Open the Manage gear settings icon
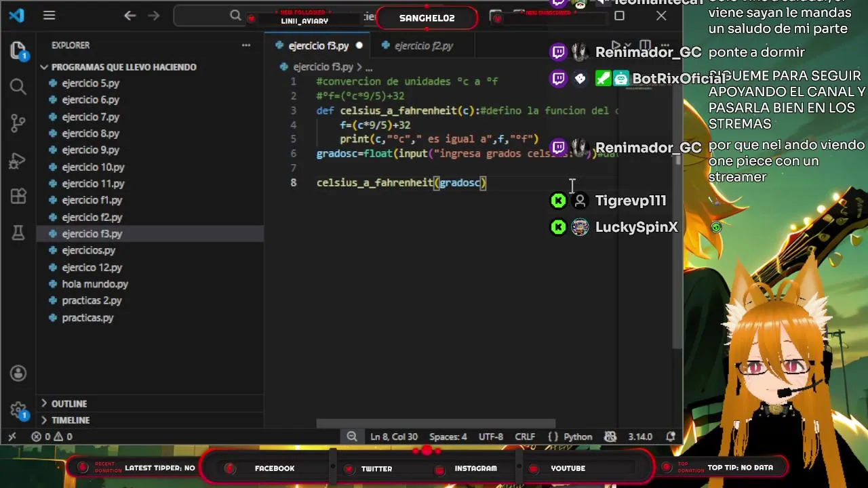Screen dimensions: 868x488 (x=18, y=410)
